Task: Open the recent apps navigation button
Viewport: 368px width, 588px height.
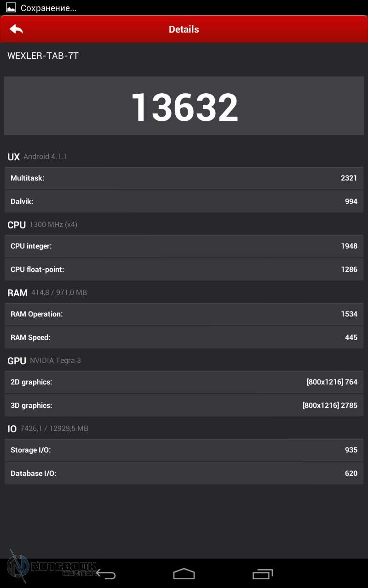Action: pyautogui.click(x=263, y=574)
